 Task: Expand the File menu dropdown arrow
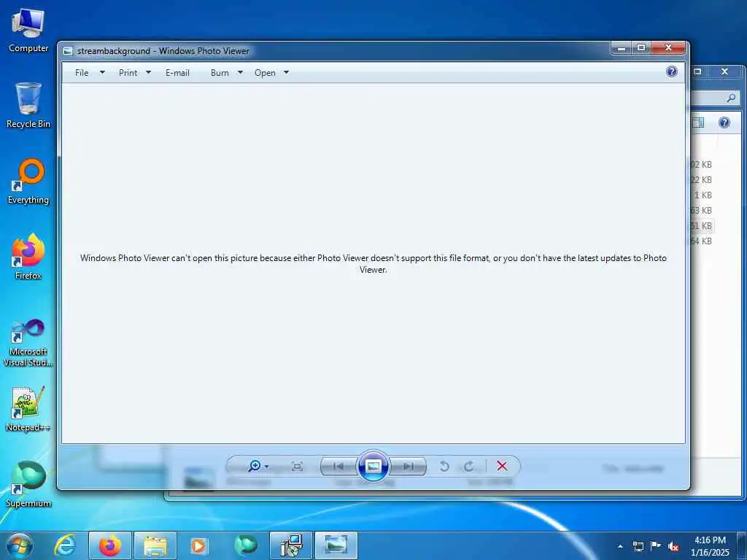tap(102, 72)
